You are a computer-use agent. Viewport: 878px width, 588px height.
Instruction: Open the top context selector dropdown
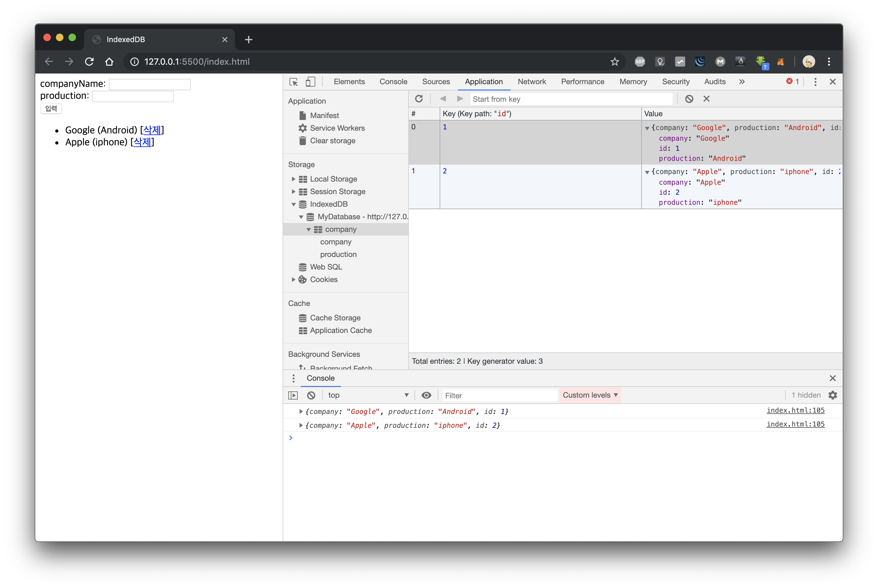click(368, 395)
